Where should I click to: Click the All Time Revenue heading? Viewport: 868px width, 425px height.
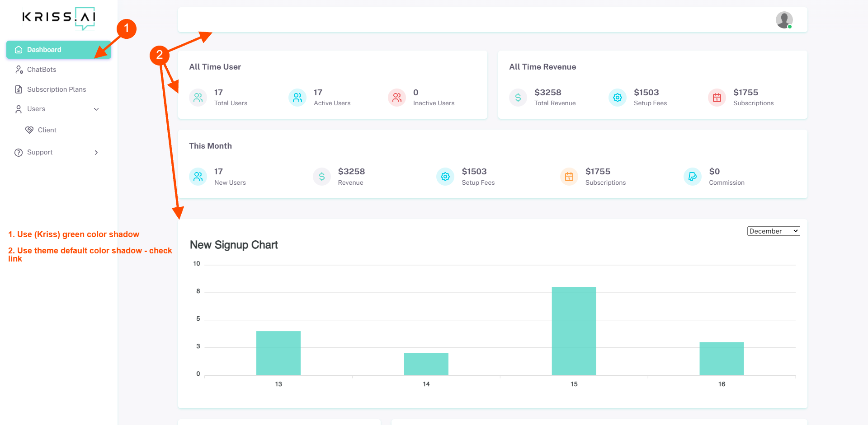[x=542, y=67]
